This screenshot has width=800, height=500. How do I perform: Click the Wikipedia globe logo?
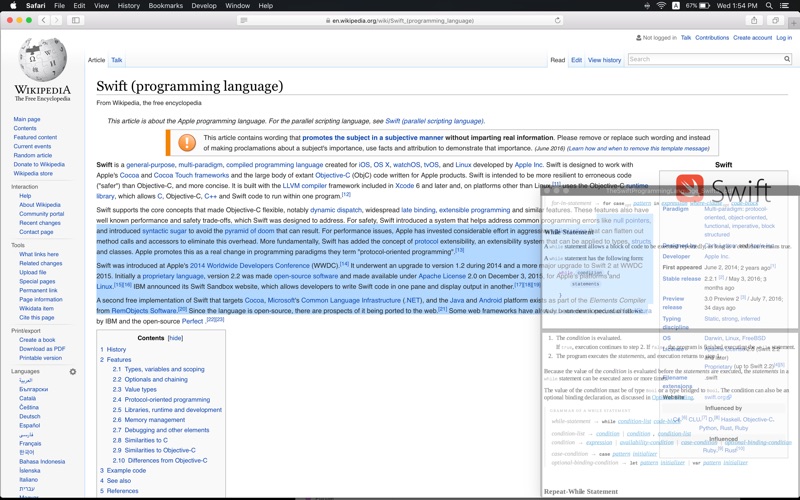tap(43, 60)
